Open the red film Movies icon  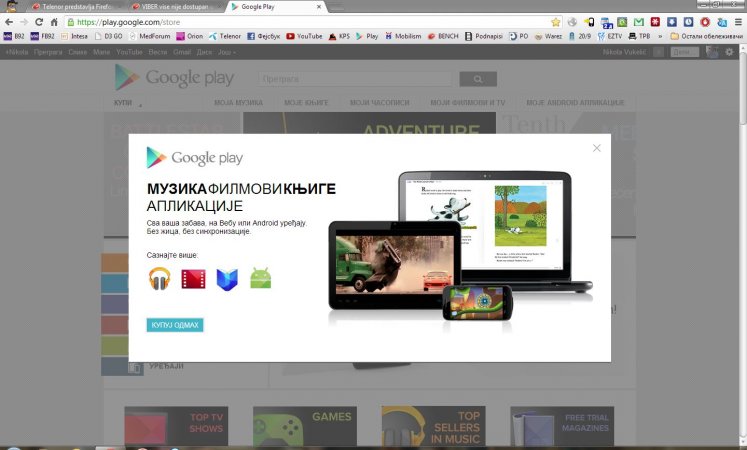tap(193, 279)
